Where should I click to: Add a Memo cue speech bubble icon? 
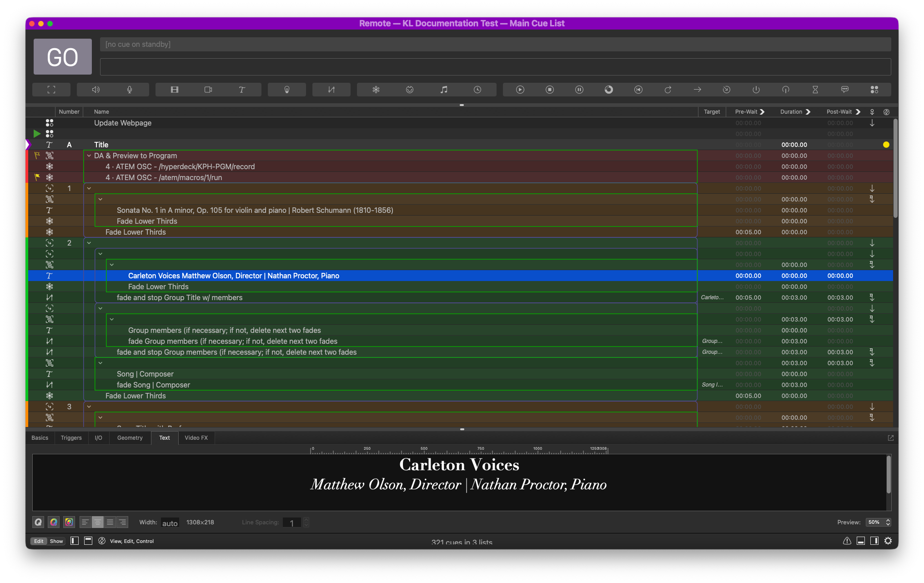tap(845, 90)
